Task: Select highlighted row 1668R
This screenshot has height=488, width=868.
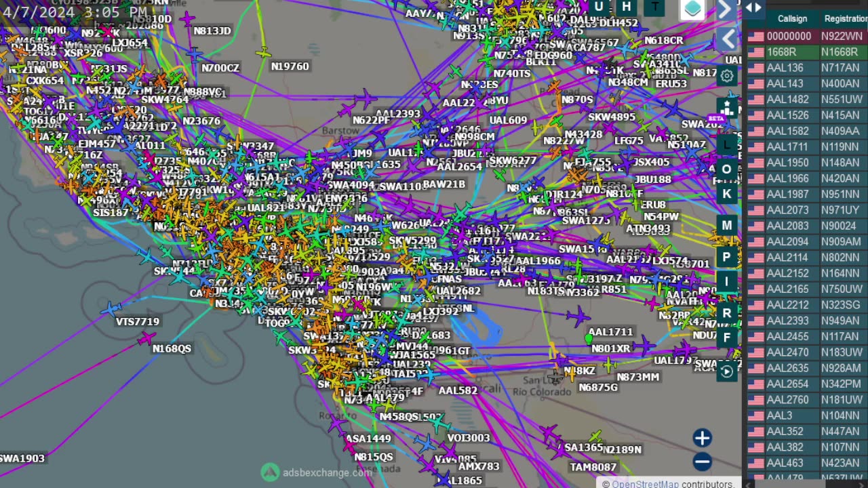Action: [807, 52]
